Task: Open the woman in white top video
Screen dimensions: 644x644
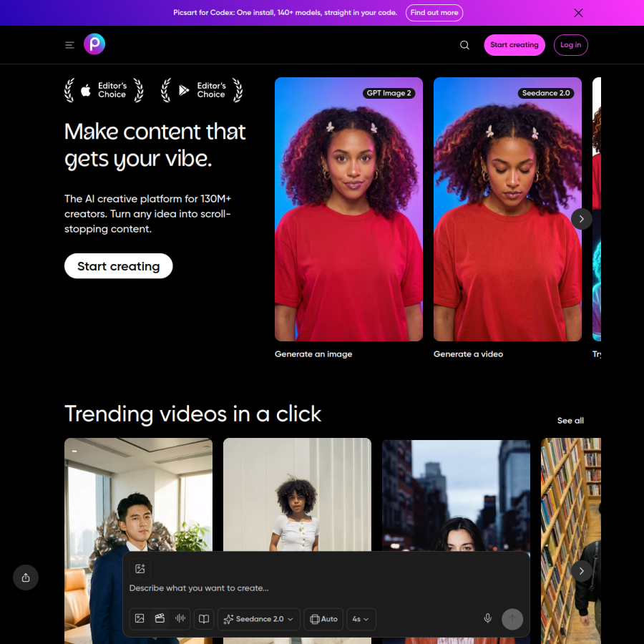Action: point(297,494)
